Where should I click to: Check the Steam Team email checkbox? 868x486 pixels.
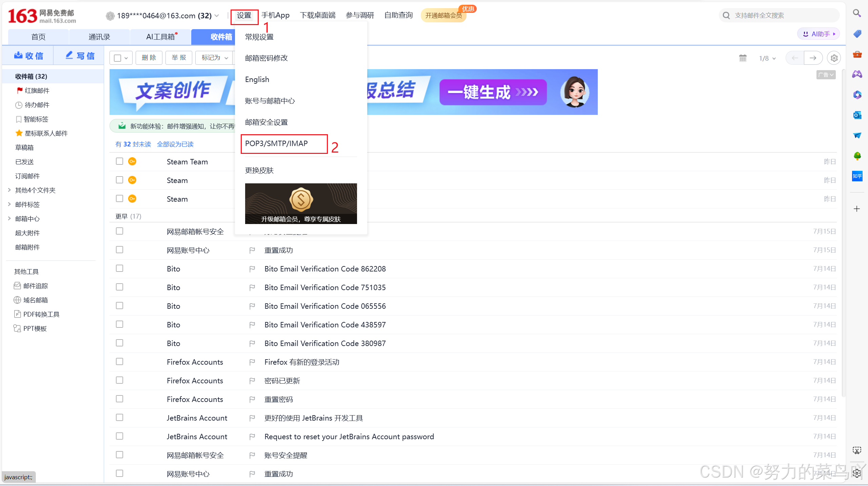(x=119, y=161)
